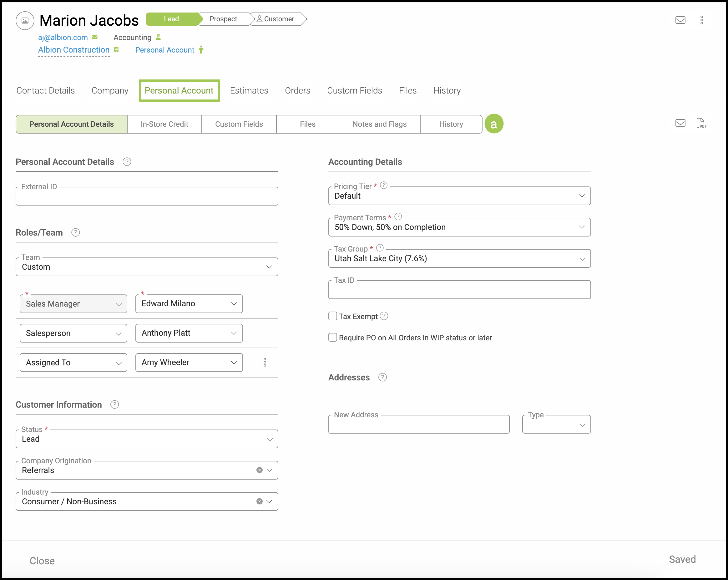
Task: Set the status stage to Prospect
Action: pos(223,19)
